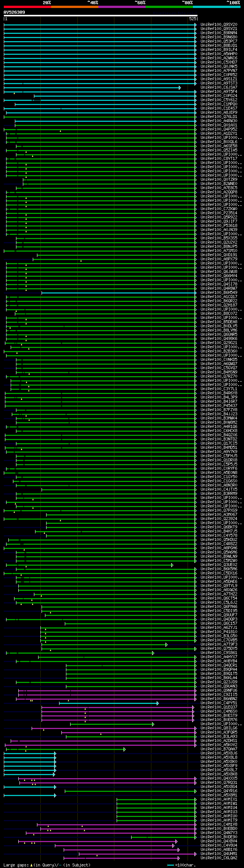Select the UniRef100_A9TST3 label
This screenshot has height=868, width=244.
[x=219, y=83]
